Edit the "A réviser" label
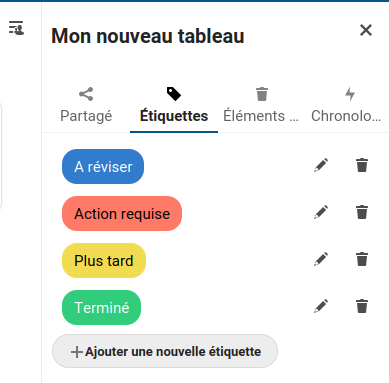Screen dimensions: 389x383 321,165
